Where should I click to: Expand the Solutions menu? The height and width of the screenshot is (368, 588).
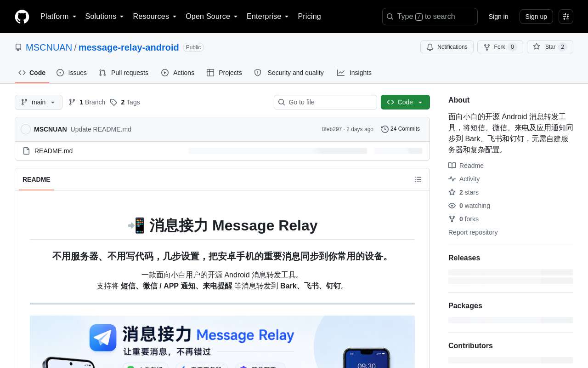[x=105, y=17]
